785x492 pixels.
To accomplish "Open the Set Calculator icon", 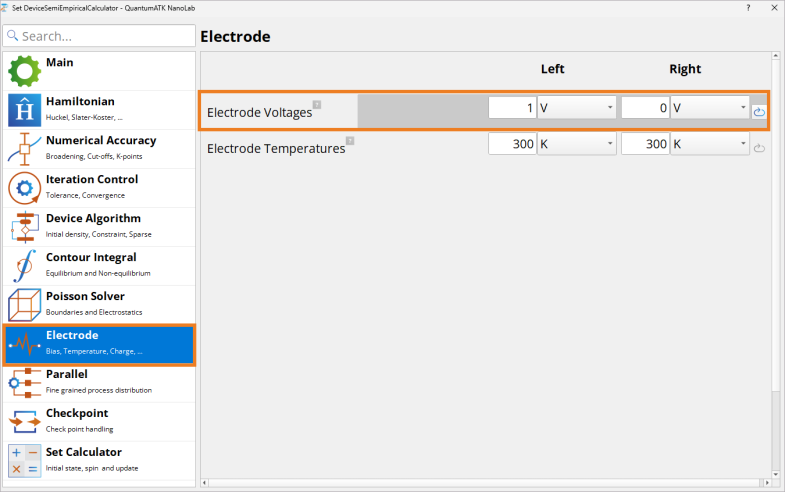I will [24, 461].
